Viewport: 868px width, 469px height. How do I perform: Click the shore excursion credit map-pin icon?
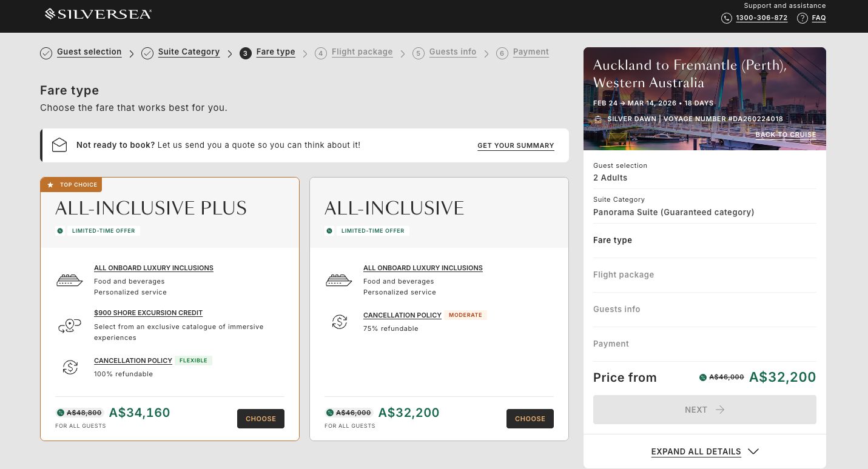(69, 326)
